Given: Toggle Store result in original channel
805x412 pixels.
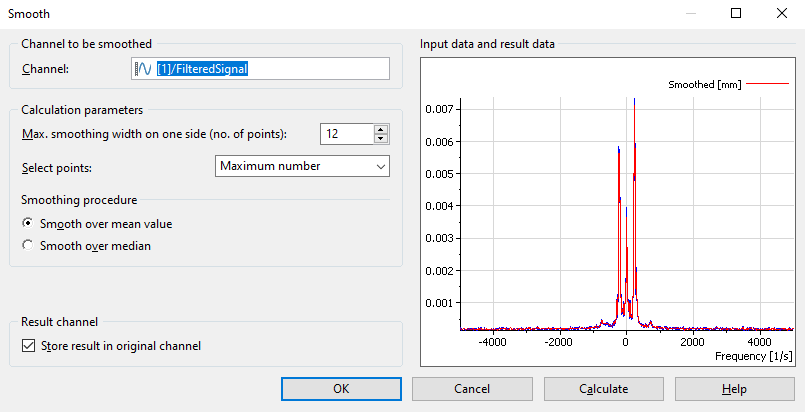Looking at the screenshot, I should [x=27, y=346].
